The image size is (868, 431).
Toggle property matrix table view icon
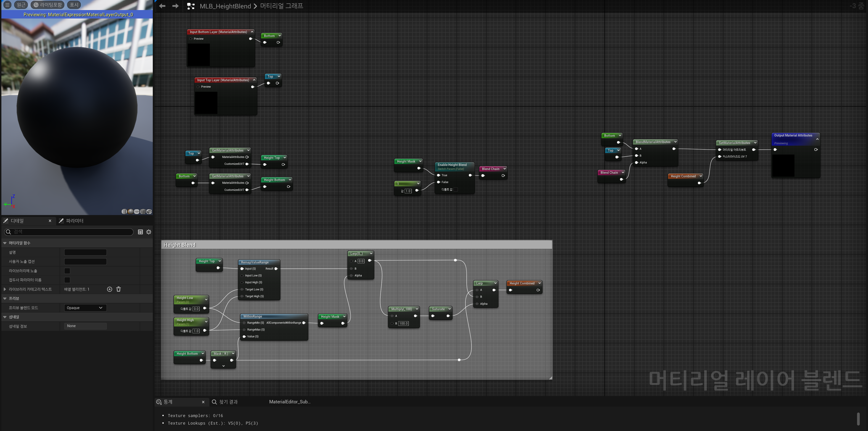pos(140,232)
